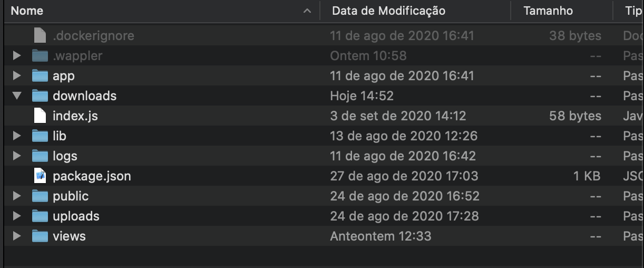Select the downloads folder icon
The width and height of the screenshot is (644, 268).
click(x=40, y=95)
